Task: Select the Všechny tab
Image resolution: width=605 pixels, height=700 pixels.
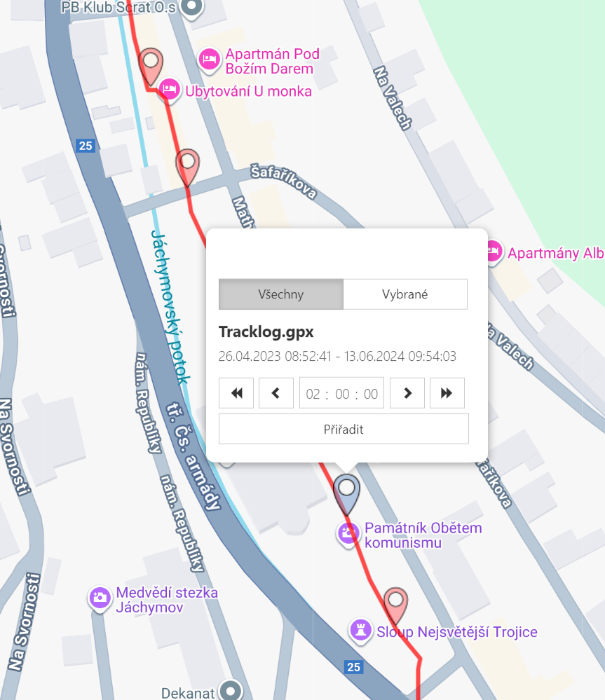Action: pyautogui.click(x=281, y=294)
